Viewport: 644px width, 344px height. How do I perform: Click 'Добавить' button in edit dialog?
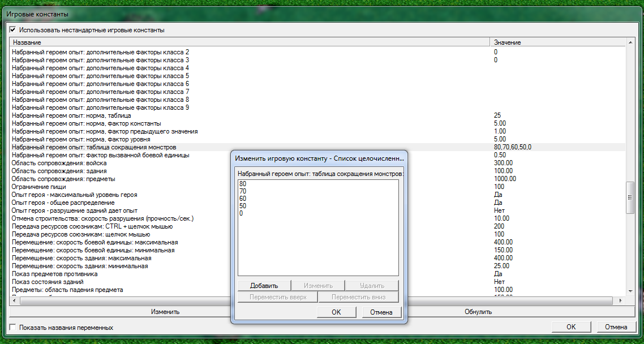[264, 286]
